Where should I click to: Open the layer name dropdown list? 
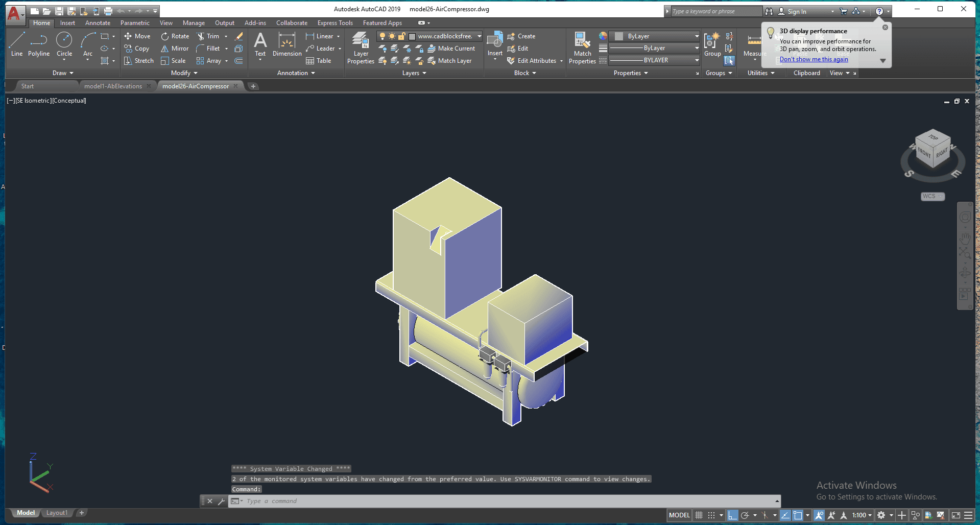tap(479, 36)
